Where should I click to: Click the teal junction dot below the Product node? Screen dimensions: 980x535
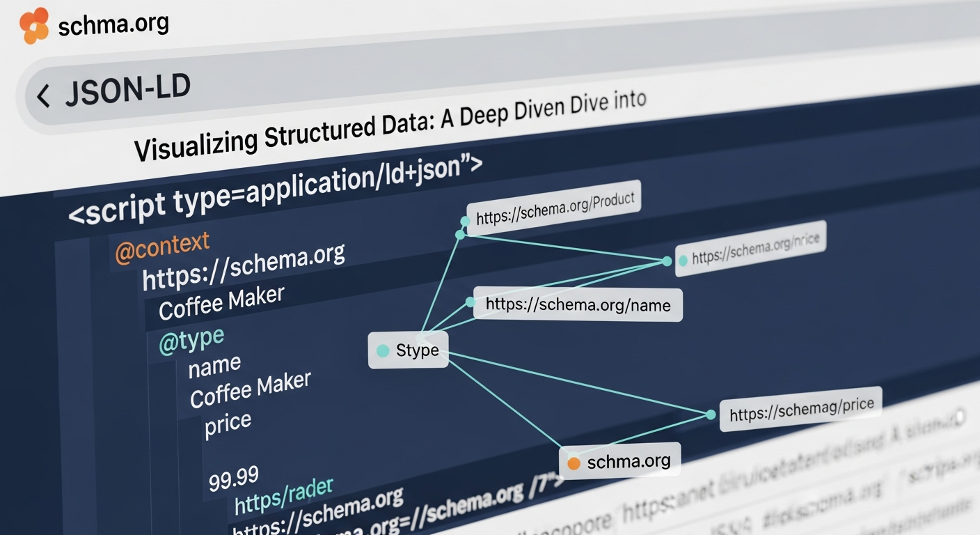click(x=459, y=235)
